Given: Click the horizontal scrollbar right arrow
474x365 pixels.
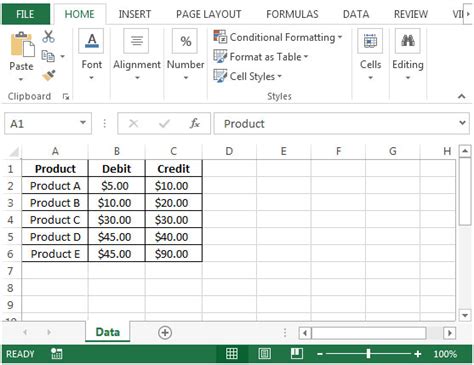Looking at the screenshot, I should point(450,333).
